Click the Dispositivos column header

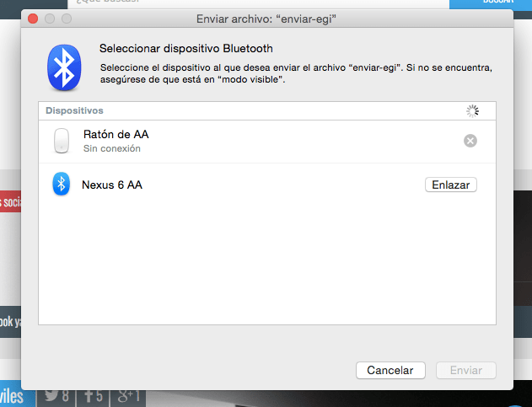coord(74,110)
